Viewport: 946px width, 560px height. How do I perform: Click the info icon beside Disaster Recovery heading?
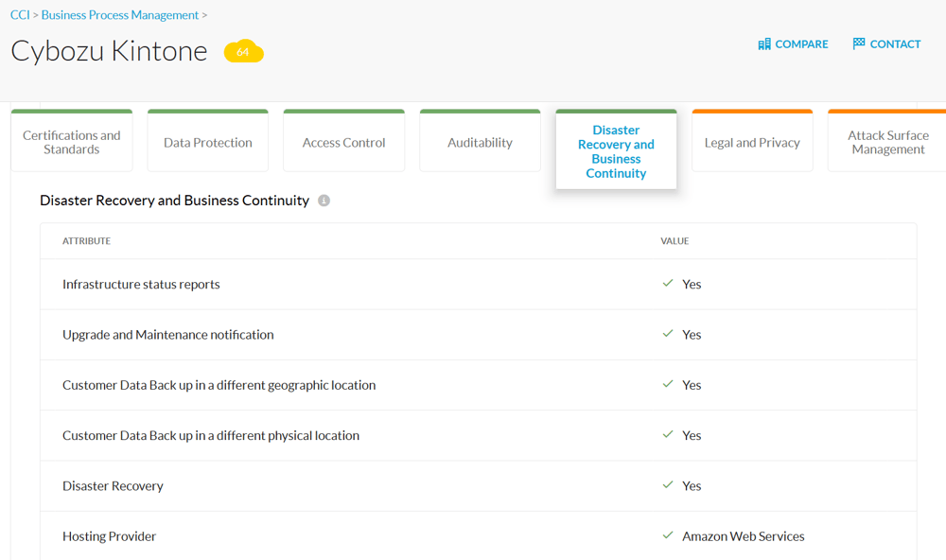click(324, 201)
